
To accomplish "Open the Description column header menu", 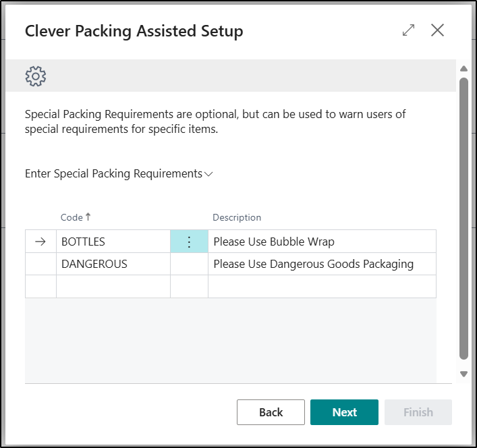I will (237, 217).
